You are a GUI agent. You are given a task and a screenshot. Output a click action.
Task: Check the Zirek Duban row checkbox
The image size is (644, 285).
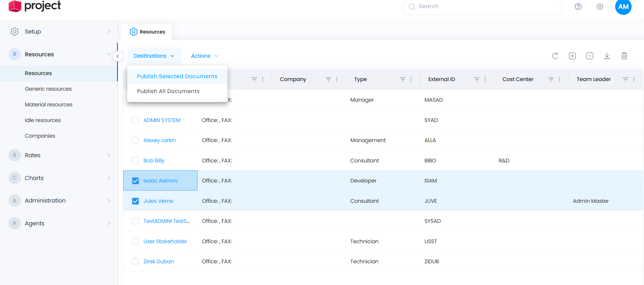(x=135, y=261)
